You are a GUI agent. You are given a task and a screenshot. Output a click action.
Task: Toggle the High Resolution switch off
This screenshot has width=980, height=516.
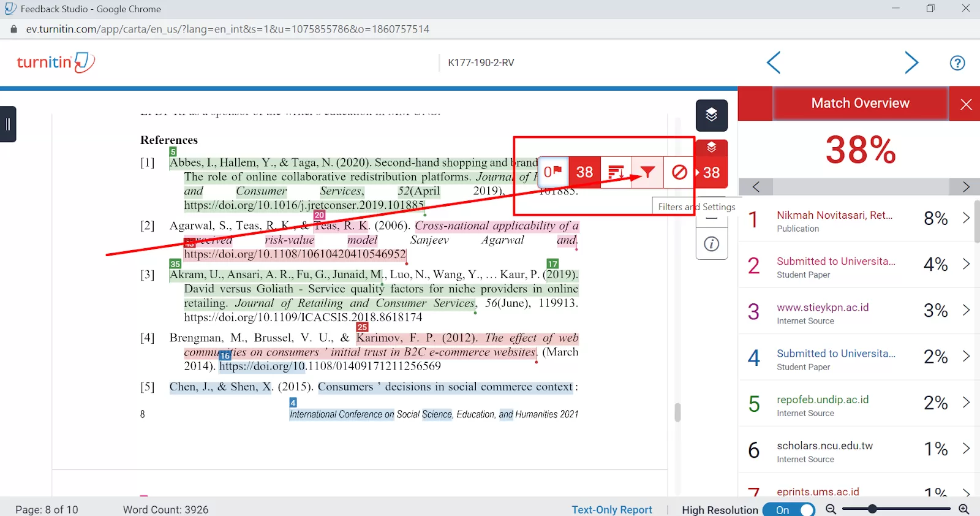coord(789,510)
